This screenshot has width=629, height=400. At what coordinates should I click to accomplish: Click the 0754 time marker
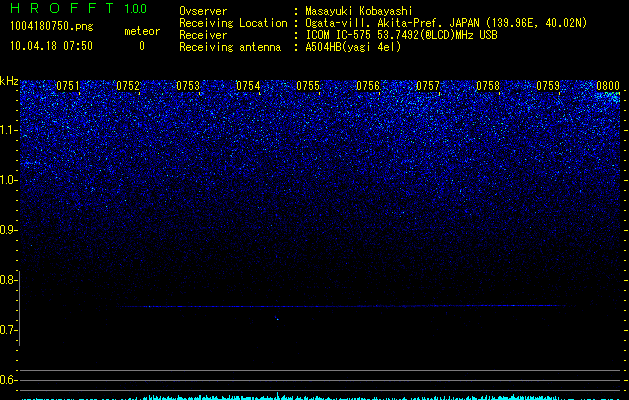pos(248,86)
